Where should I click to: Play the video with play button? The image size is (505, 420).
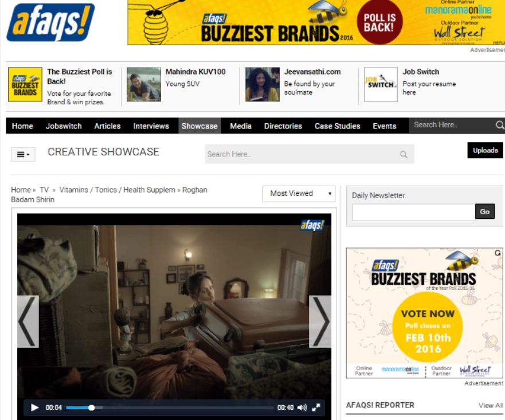click(x=34, y=407)
